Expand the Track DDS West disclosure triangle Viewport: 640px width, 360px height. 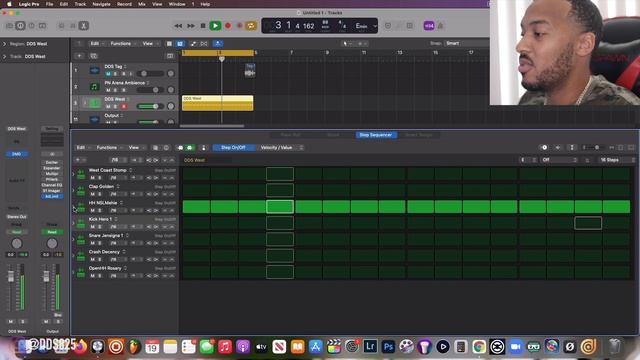point(4,56)
